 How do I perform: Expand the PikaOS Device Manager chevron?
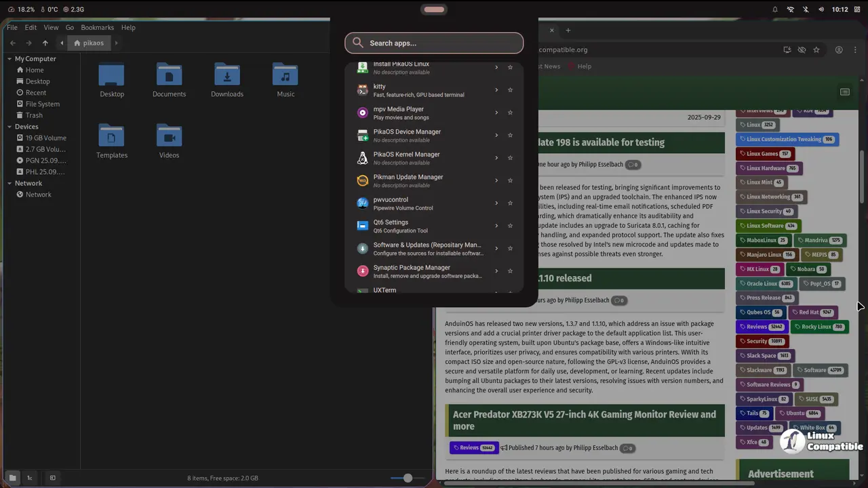pyautogui.click(x=496, y=135)
